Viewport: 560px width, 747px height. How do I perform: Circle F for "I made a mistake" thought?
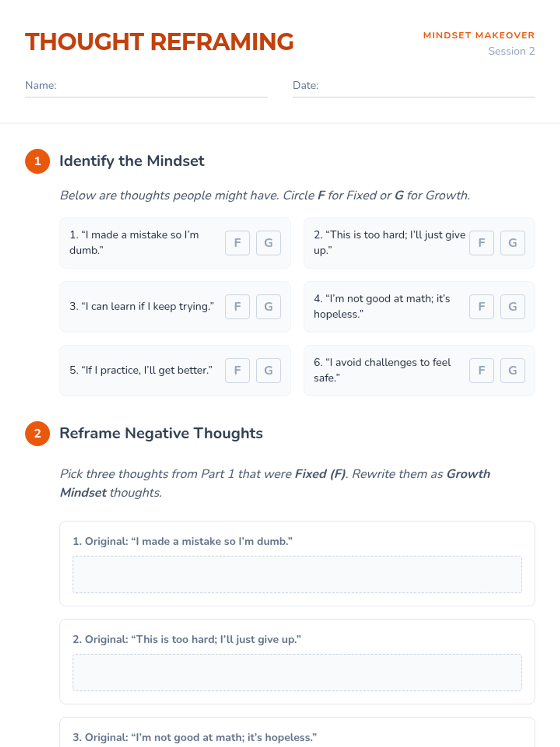coord(237,243)
